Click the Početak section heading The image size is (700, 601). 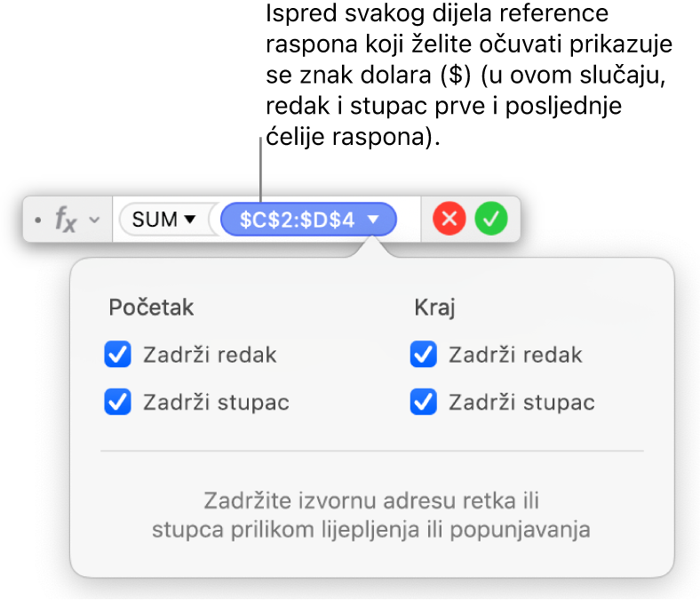[x=151, y=308]
